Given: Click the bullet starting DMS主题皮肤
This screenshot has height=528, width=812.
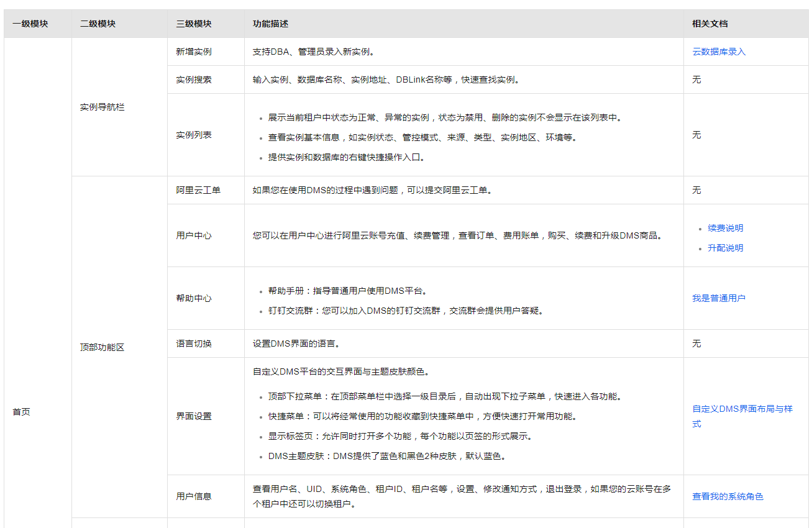Looking at the screenshot, I should click(x=387, y=456).
